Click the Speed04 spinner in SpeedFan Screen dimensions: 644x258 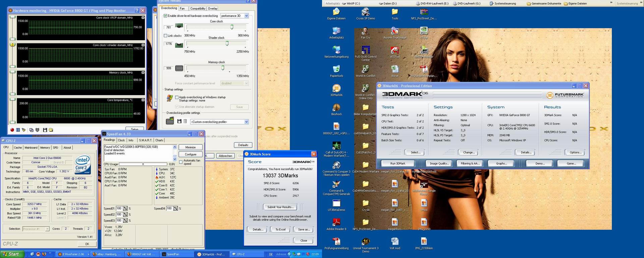click(176, 208)
